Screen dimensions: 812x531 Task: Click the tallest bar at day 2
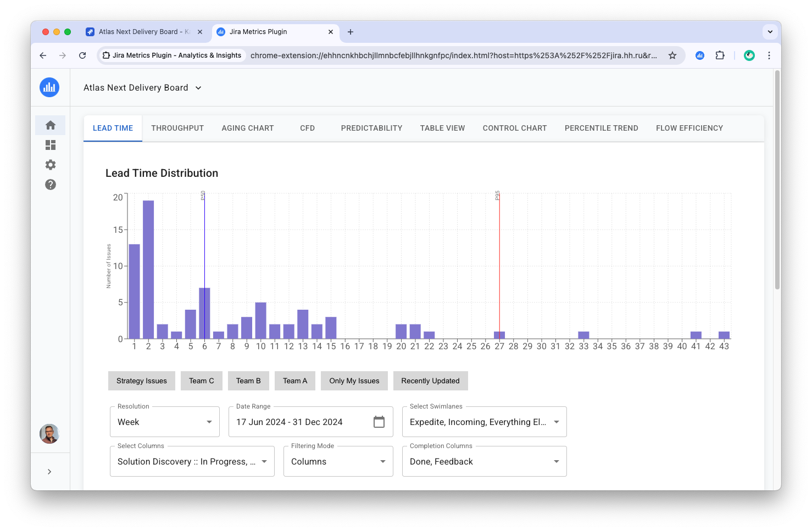click(148, 270)
